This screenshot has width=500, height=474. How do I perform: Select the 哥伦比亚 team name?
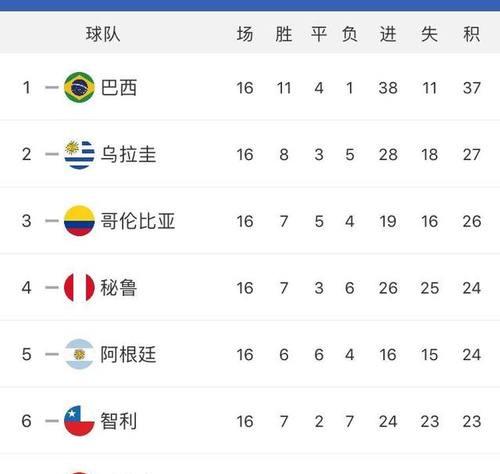(138, 221)
